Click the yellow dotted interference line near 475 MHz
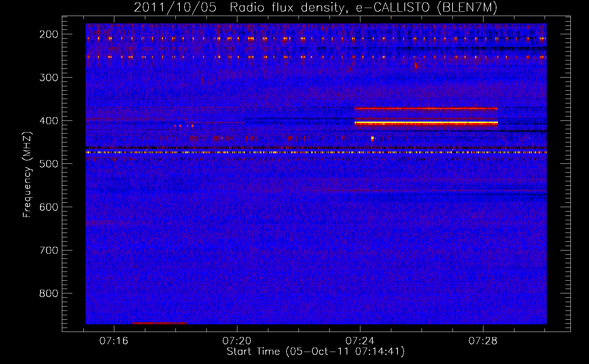This screenshot has height=364, width=589. [316, 153]
